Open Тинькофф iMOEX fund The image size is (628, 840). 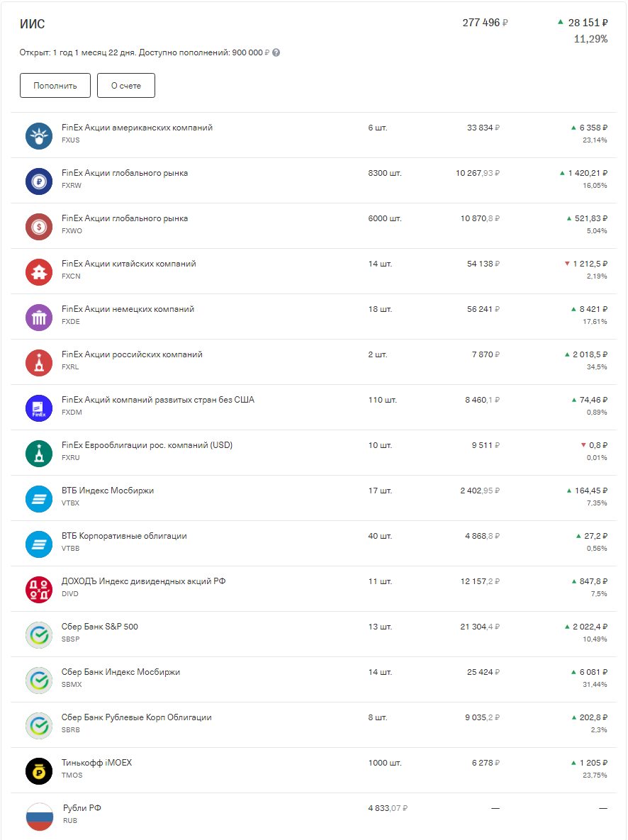[x=313, y=771]
